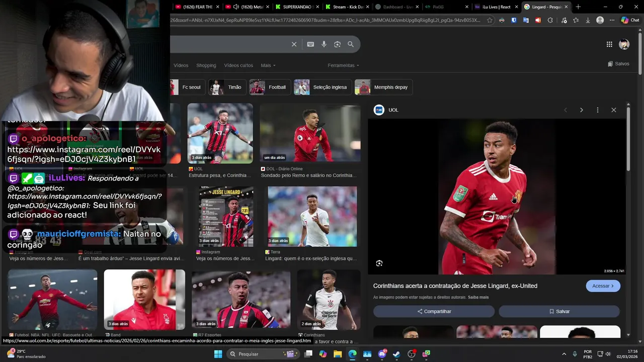The image size is (644, 362).
Task: Show hidden system tray icons
Action: pos(563,354)
